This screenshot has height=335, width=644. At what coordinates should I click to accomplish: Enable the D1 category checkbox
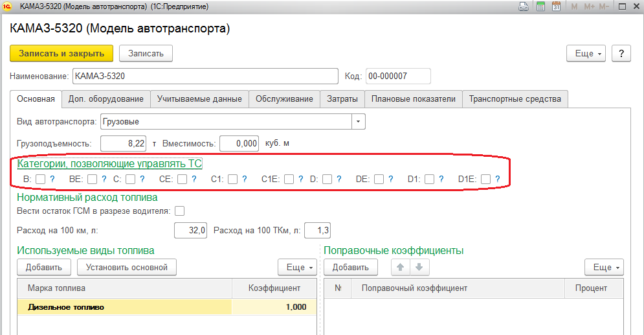pyautogui.click(x=429, y=179)
